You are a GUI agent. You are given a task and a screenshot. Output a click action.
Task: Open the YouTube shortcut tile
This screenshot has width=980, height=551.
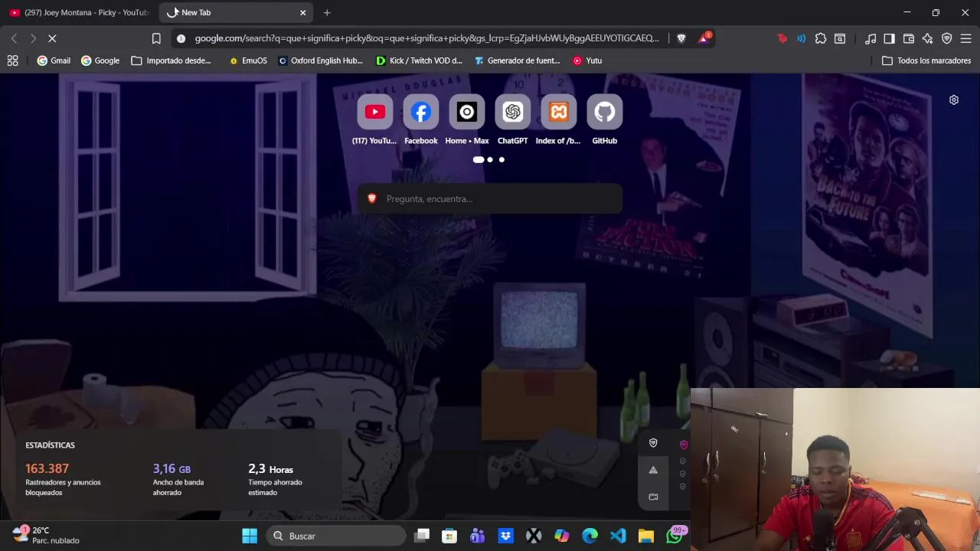pyautogui.click(x=374, y=120)
